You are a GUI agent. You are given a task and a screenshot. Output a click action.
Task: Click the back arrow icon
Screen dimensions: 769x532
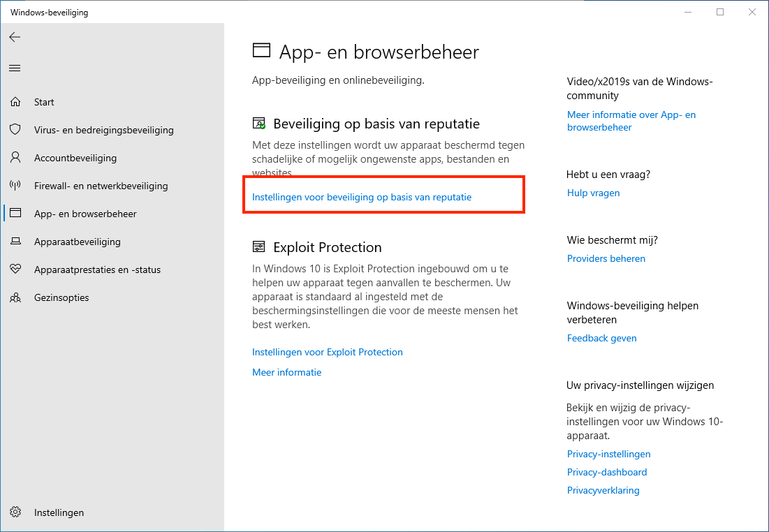coord(15,37)
